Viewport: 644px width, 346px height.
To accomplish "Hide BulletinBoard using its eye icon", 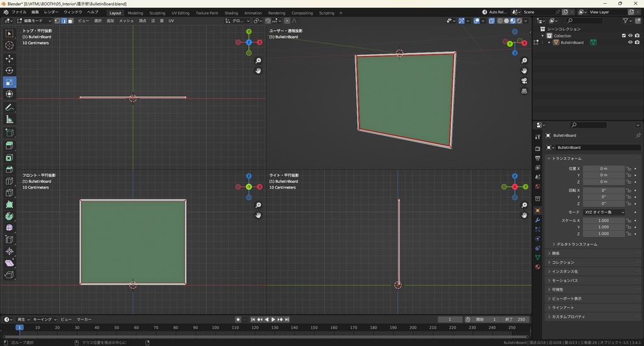I will (630, 43).
